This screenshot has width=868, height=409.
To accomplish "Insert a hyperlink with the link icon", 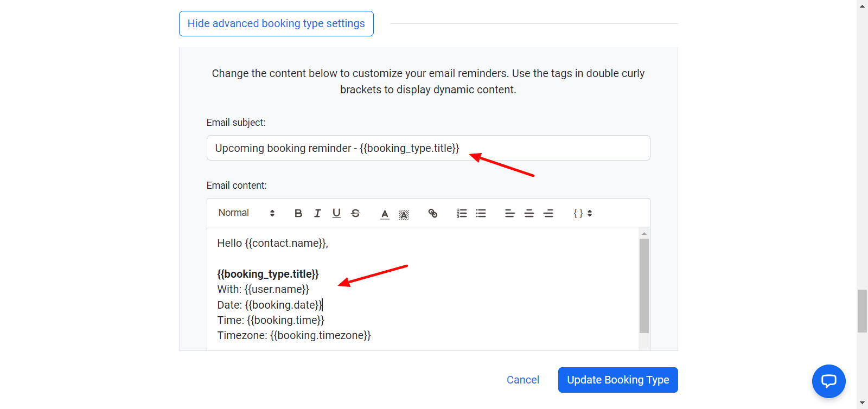I will click(433, 213).
